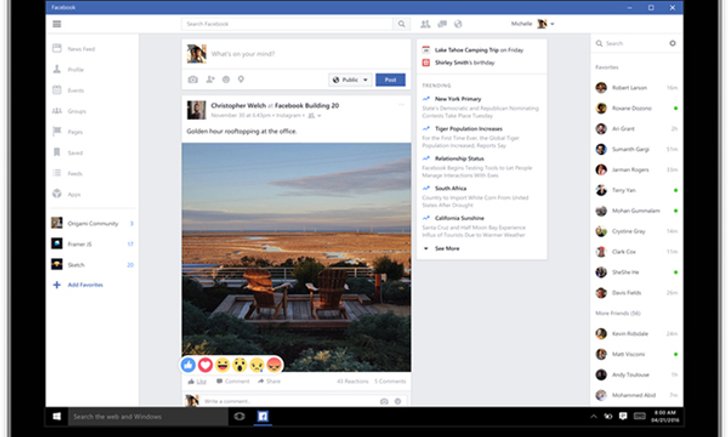Open South Africa trending topic
The width and height of the screenshot is (728, 437).
(x=450, y=188)
